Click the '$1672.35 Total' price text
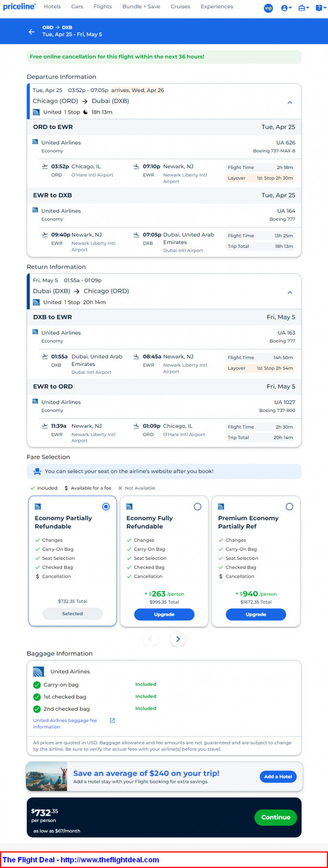Viewport: 328px width, 868px height. [x=256, y=602]
